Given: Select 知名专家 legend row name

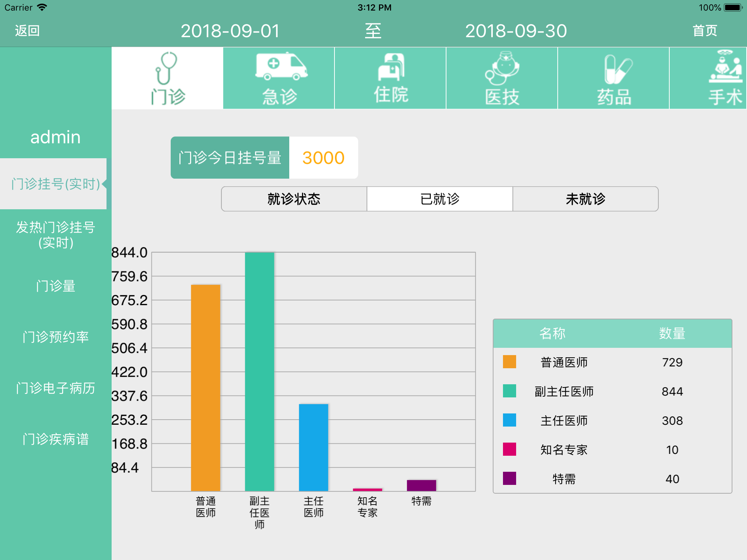Looking at the screenshot, I should coord(564,450).
